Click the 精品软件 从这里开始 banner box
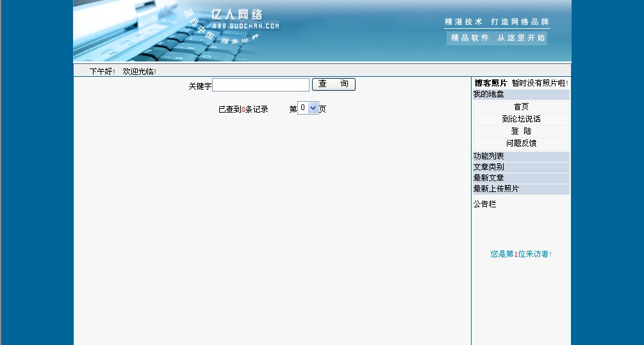644x345 pixels. point(497,38)
